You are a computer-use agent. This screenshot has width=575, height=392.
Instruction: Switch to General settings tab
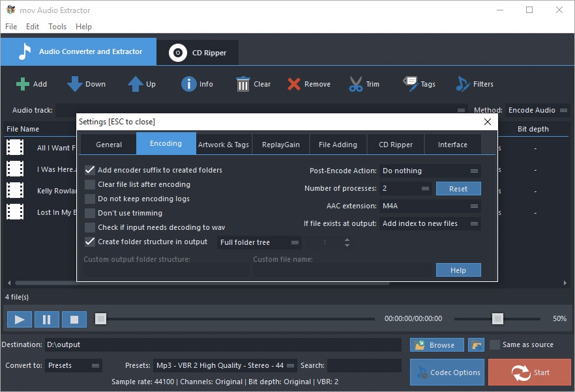point(108,145)
